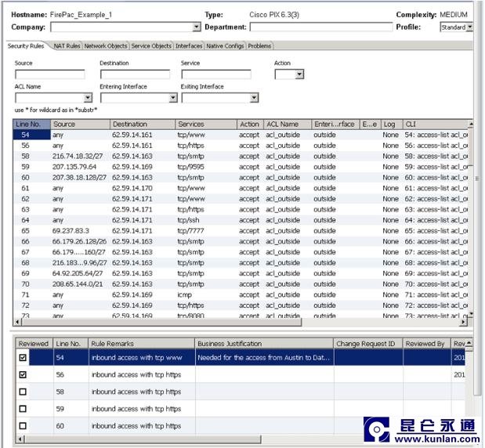Image resolution: width=485 pixels, height=448 pixels.
Task: Click the Department input field
Action: tap(320, 27)
